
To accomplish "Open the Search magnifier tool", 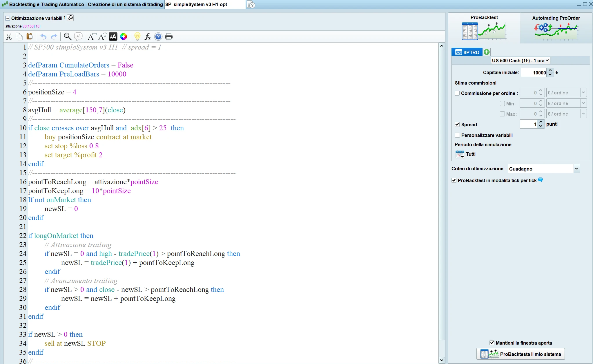I will pos(68,36).
